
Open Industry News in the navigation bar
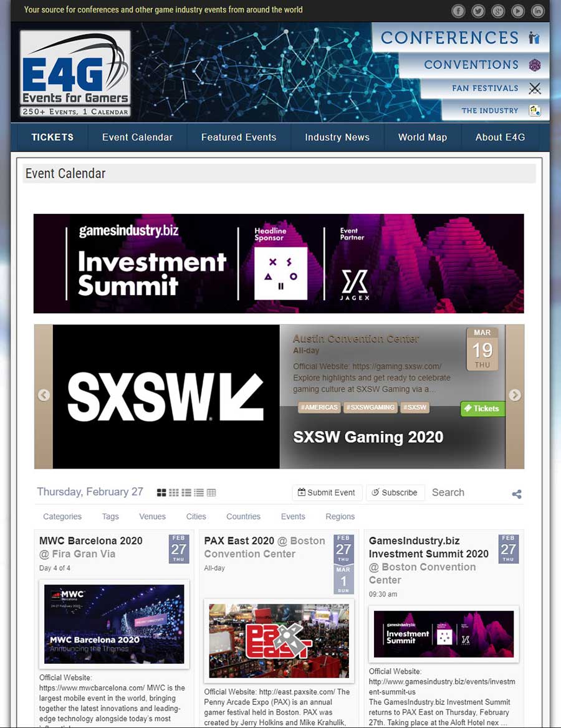point(337,137)
